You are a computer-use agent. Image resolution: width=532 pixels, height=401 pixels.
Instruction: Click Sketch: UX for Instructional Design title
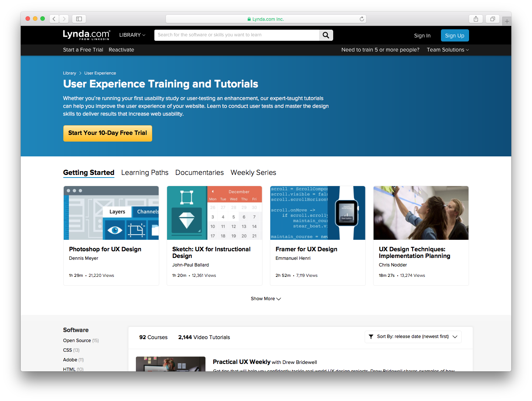click(x=211, y=253)
